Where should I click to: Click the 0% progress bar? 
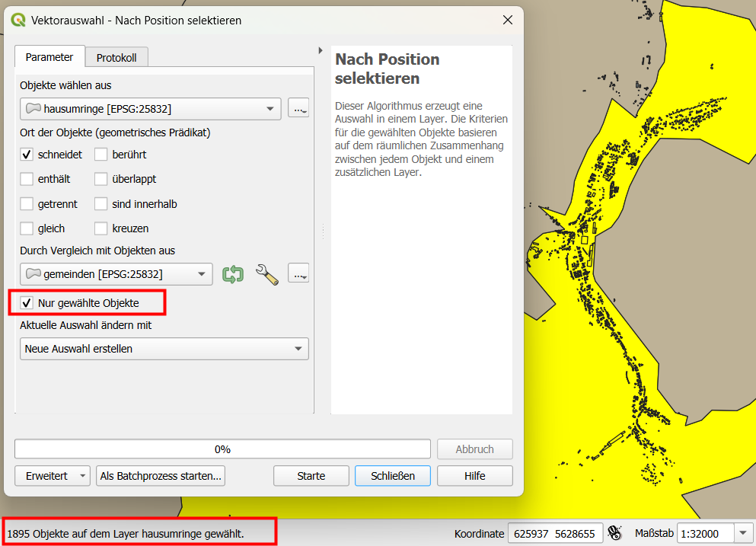222,449
